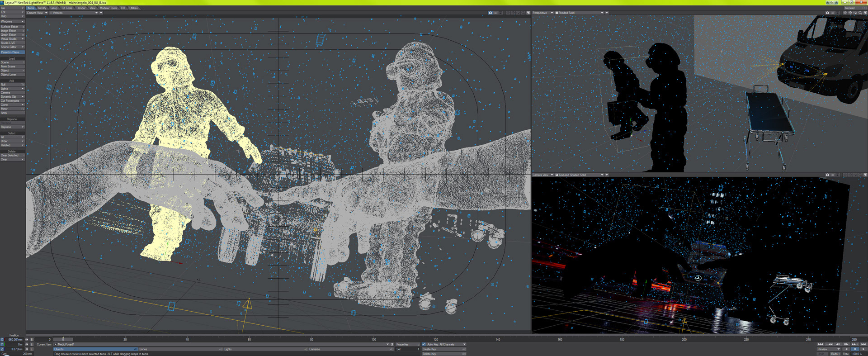This screenshot has height=356, width=868.
Task: Click the Clear Selected button
Action: tap(12, 155)
